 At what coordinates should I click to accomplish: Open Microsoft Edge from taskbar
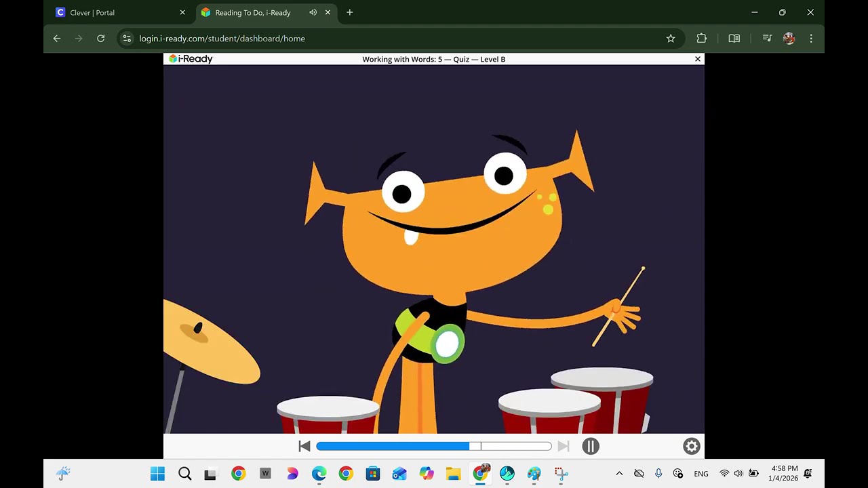point(319,474)
